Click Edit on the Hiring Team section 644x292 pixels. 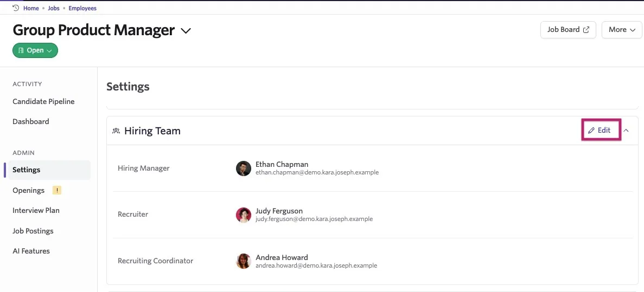(599, 130)
